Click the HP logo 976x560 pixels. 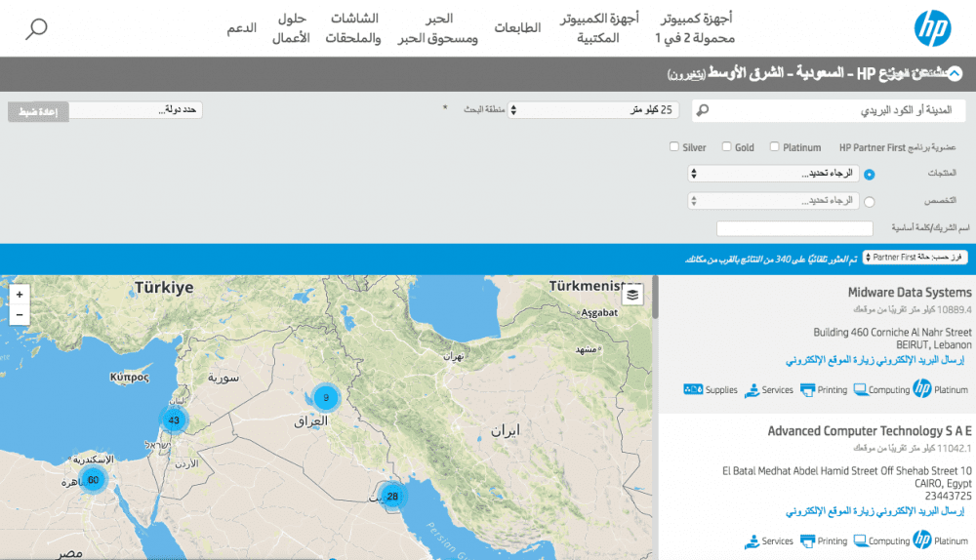point(932,28)
